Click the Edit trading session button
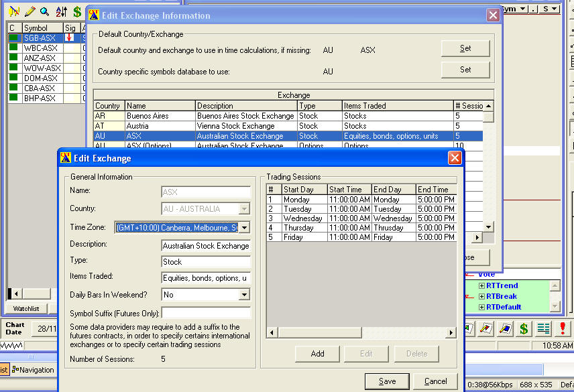574x392 pixels. point(366,354)
